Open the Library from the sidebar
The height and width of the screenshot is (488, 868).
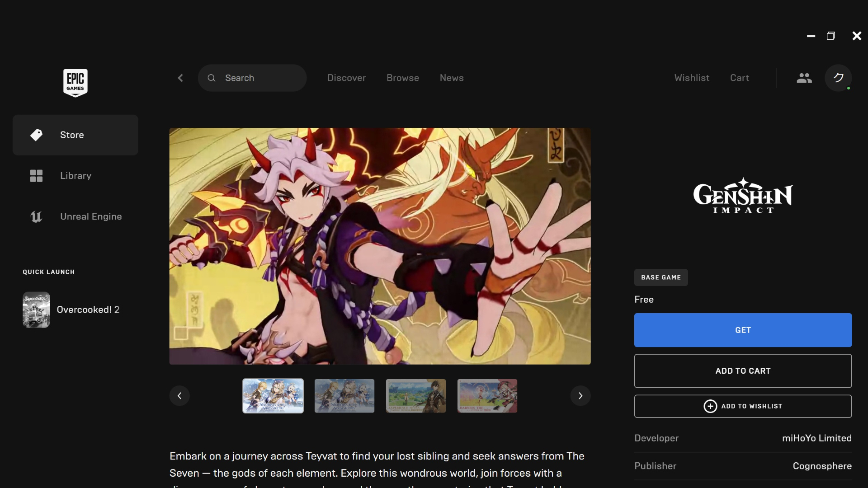(75, 176)
